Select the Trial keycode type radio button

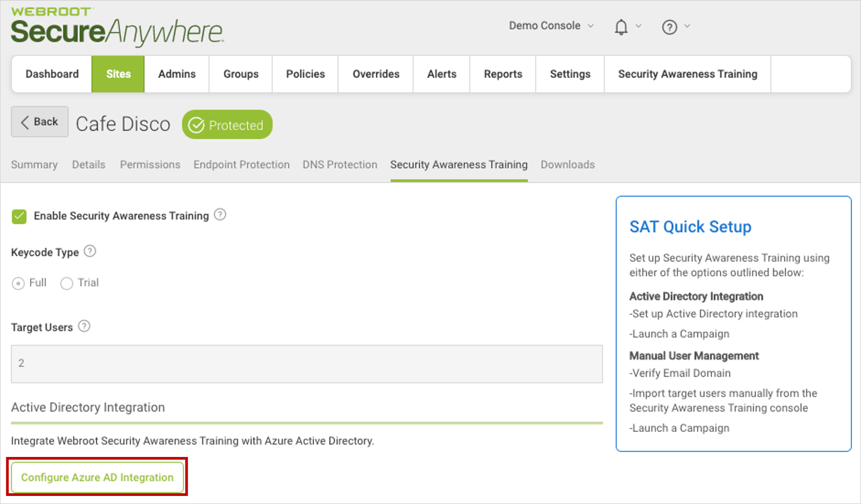tap(67, 281)
